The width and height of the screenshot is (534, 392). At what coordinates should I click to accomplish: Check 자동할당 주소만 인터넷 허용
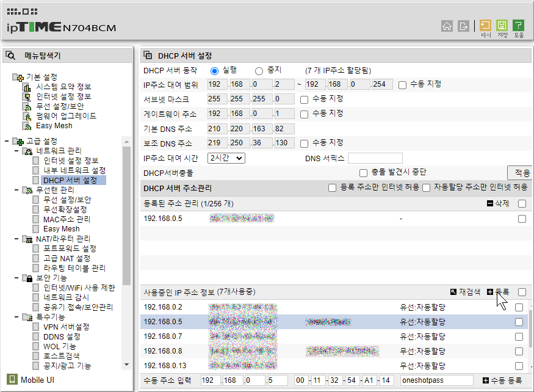tap(426, 187)
